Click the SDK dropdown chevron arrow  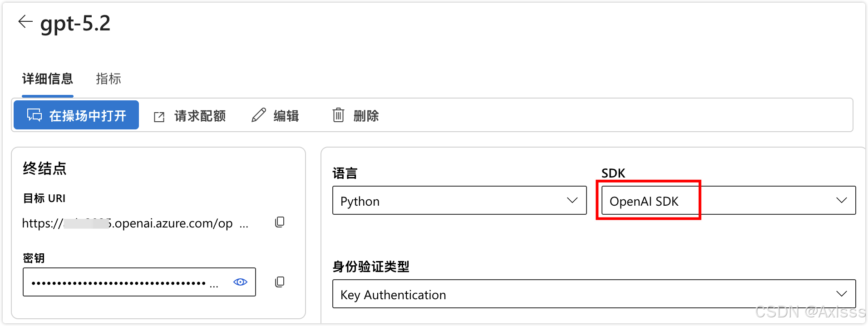[841, 200]
